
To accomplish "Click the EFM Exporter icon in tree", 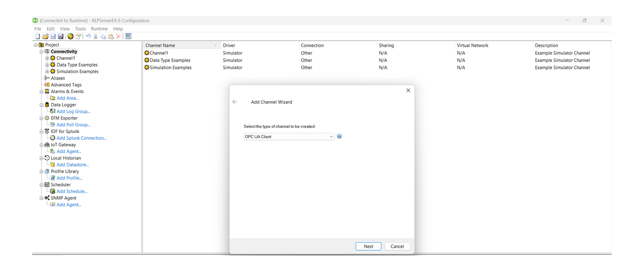I will (47, 118).
